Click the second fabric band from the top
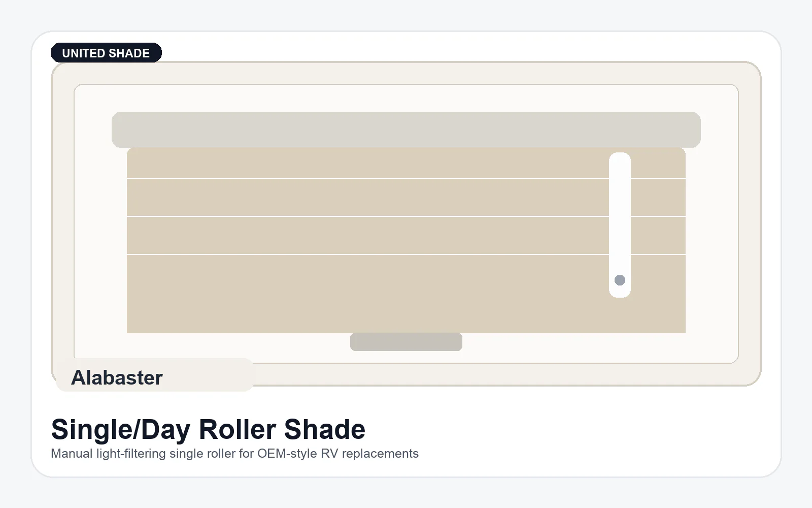 (x=355, y=197)
